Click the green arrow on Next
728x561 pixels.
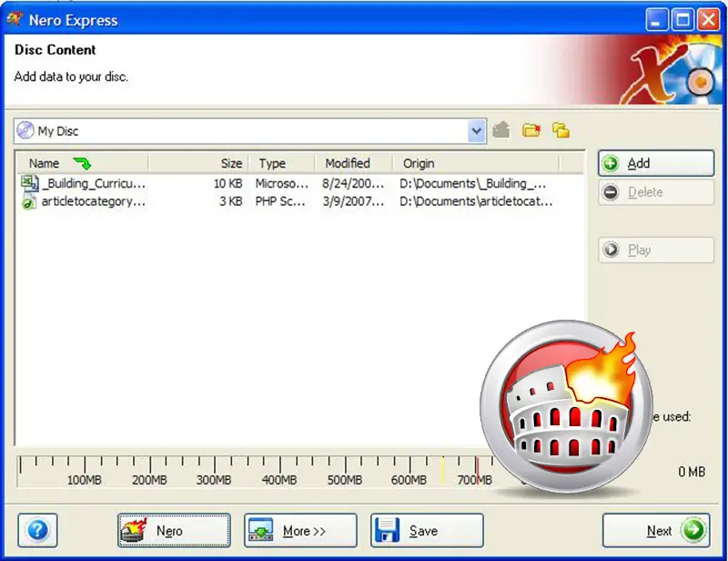pos(693,530)
